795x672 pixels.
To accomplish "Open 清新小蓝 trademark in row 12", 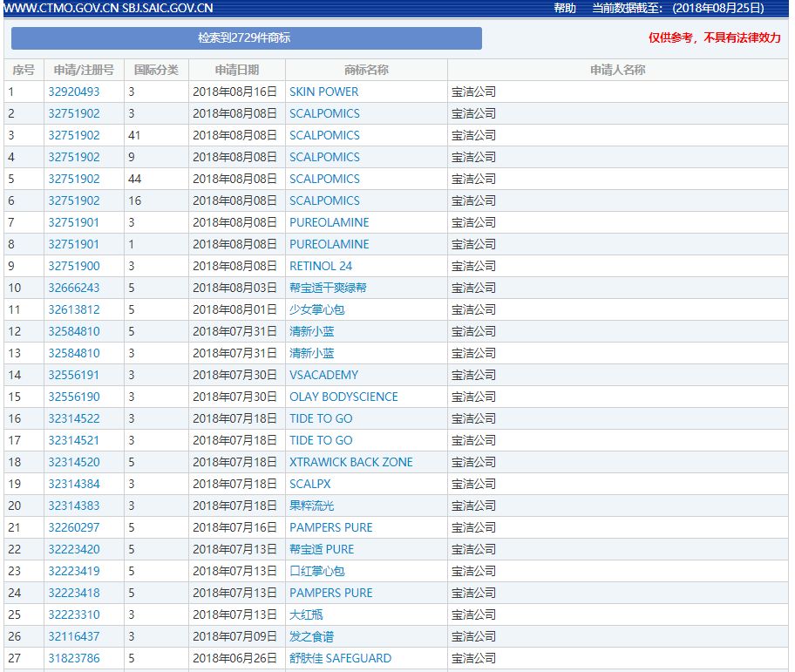I will (311, 331).
